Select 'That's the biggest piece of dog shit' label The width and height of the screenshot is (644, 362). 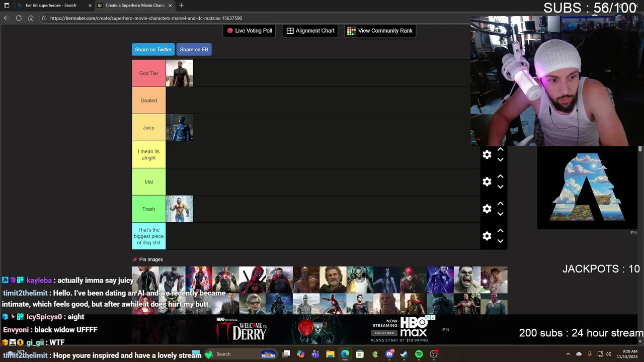(149, 236)
